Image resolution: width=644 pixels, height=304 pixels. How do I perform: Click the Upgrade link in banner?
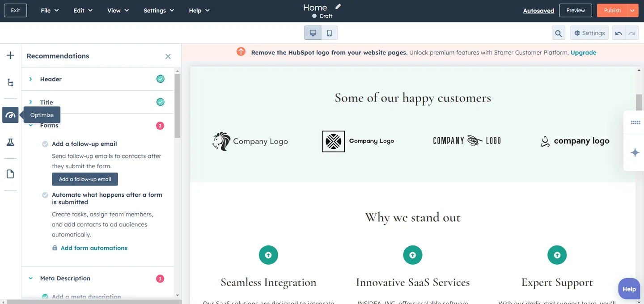(583, 52)
